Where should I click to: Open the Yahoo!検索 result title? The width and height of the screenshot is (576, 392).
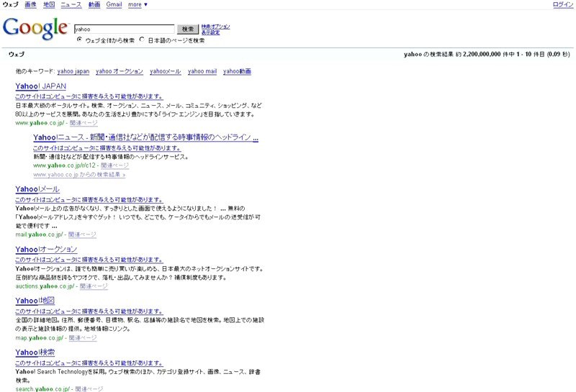tap(35, 352)
